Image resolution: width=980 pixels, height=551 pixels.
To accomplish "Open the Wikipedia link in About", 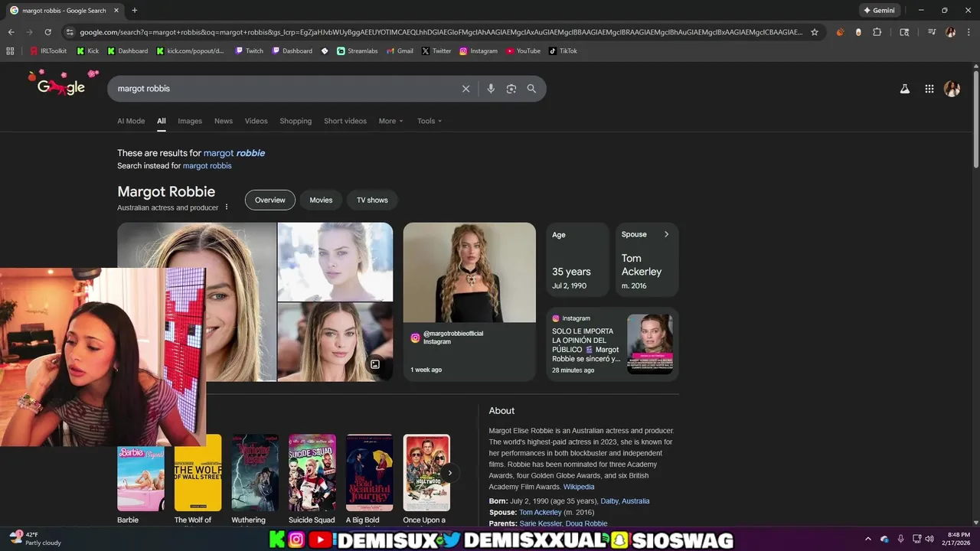I will pos(579,487).
